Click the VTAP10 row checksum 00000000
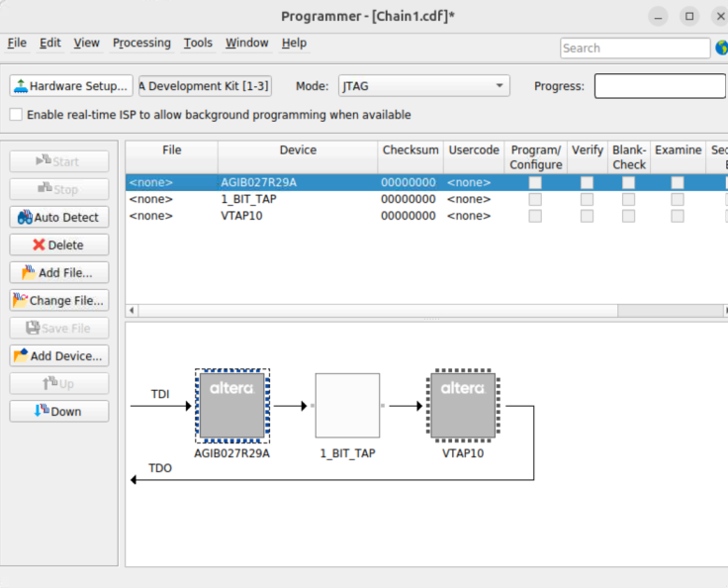The height and width of the screenshot is (588, 728). coord(409,216)
